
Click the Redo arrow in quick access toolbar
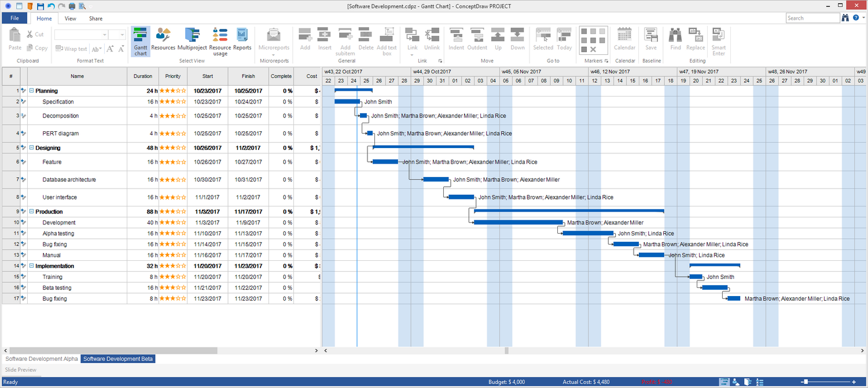click(61, 6)
